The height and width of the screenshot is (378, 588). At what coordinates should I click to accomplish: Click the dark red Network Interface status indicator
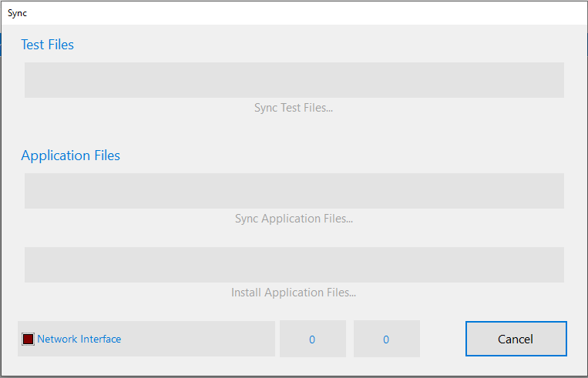tap(28, 339)
